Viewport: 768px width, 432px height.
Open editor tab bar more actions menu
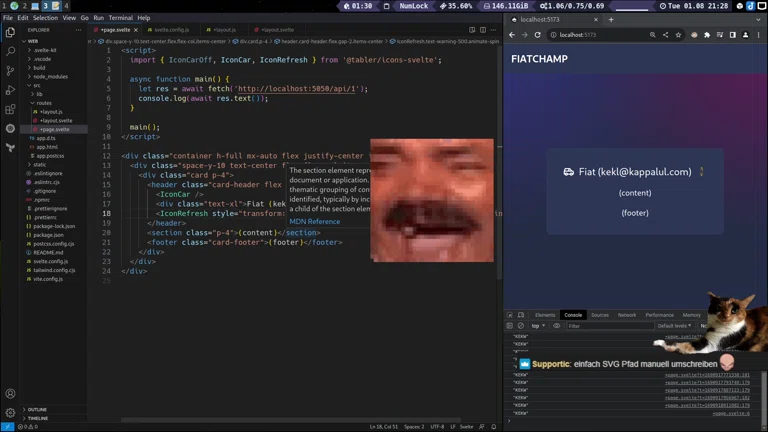493,30
